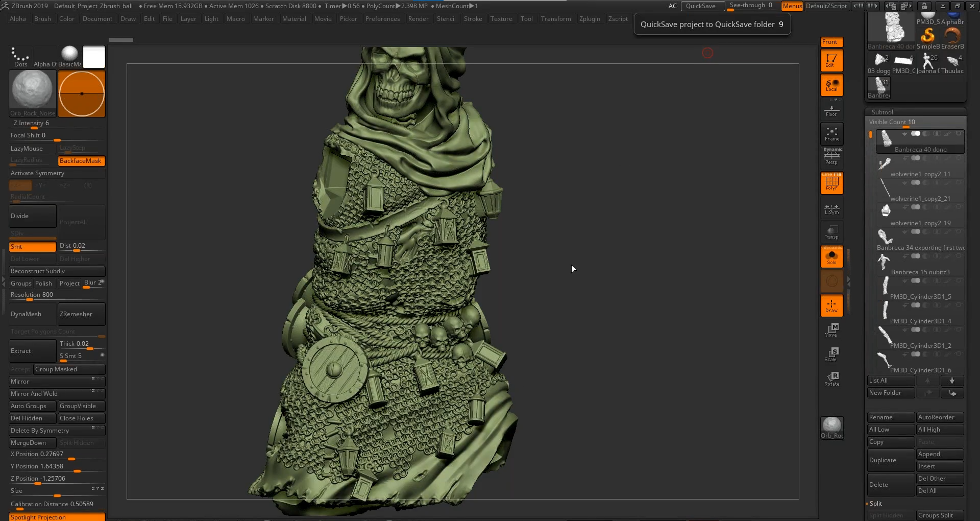The image size is (980, 521).
Task: Expand the Split section
Action: click(x=876, y=504)
